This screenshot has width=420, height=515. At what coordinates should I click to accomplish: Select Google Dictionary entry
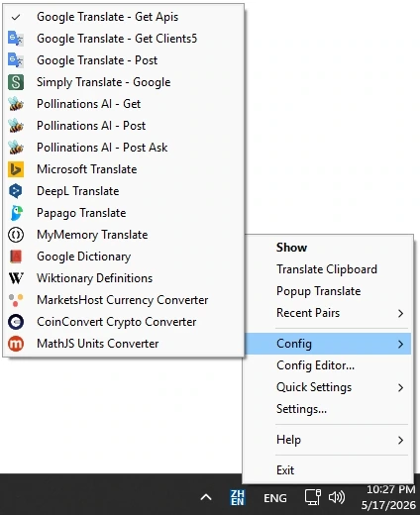click(124, 257)
